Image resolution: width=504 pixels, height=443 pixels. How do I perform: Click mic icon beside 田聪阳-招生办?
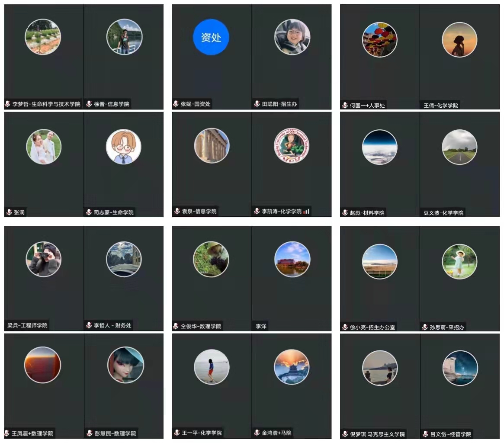click(257, 104)
